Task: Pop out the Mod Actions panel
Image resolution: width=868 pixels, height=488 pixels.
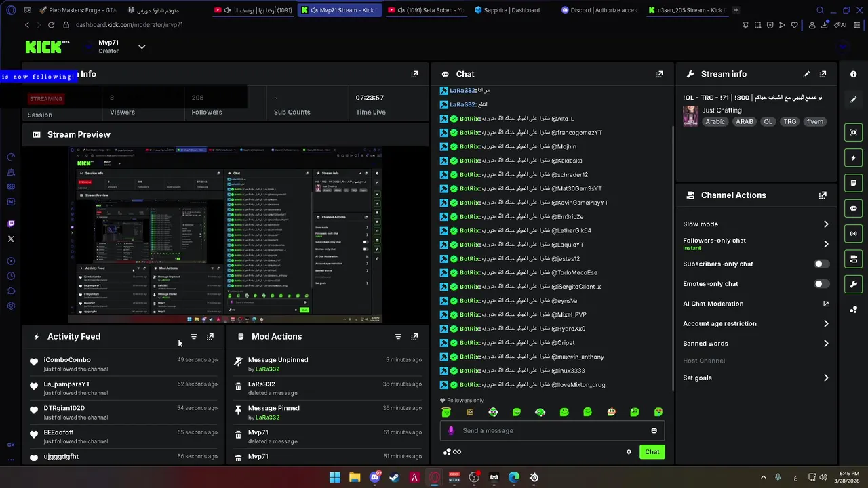Action: pyautogui.click(x=414, y=336)
